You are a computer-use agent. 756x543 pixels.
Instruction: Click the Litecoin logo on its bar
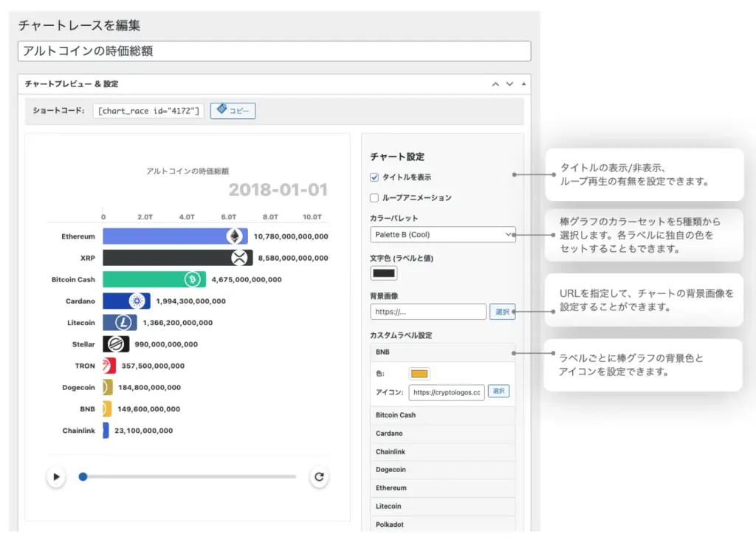(123, 323)
